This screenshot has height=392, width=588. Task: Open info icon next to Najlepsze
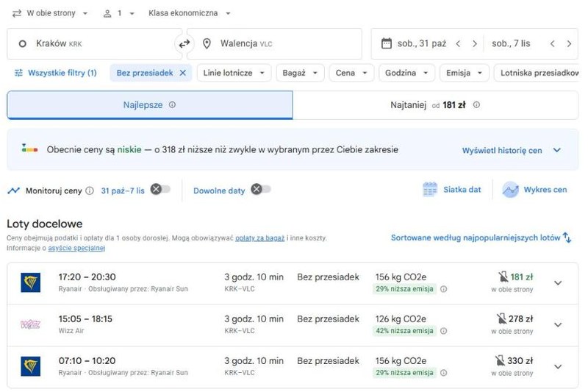pyautogui.click(x=172, y=104)
